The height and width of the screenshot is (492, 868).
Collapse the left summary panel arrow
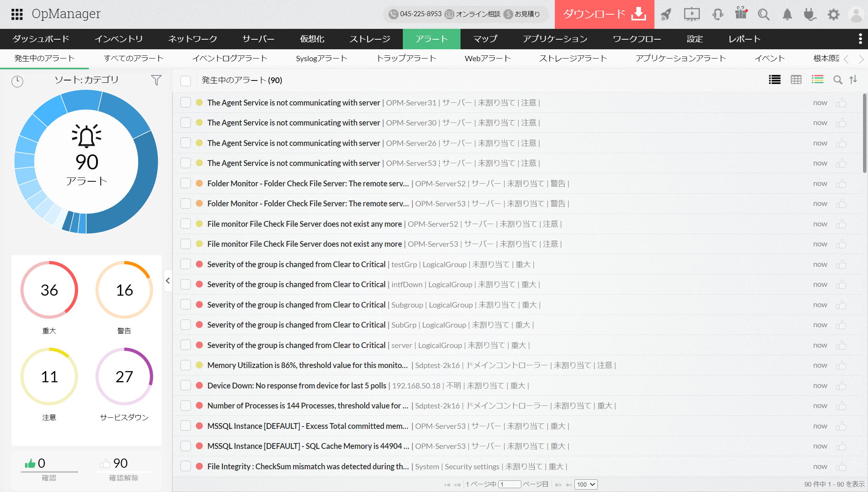point(168,281)
